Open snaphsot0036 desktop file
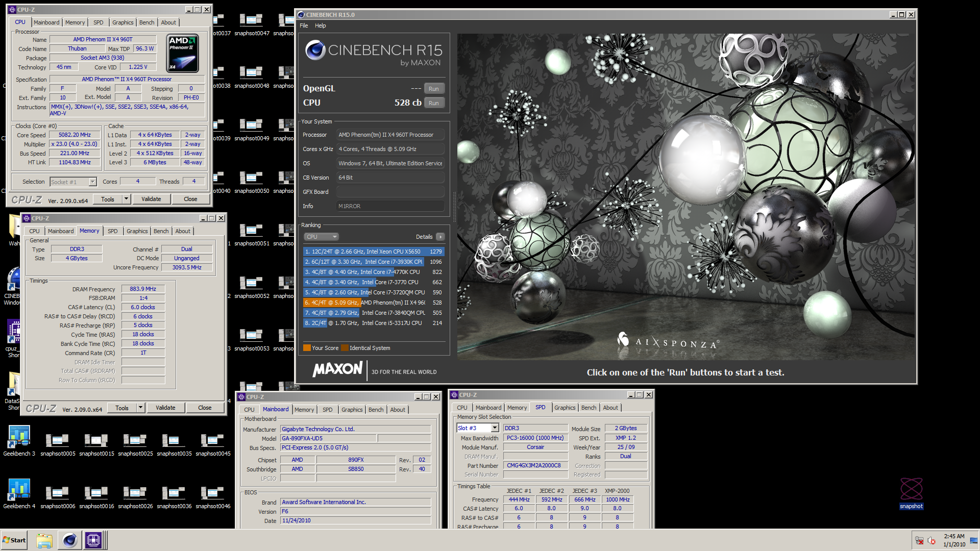980x551 pixels. pos(174,496)
